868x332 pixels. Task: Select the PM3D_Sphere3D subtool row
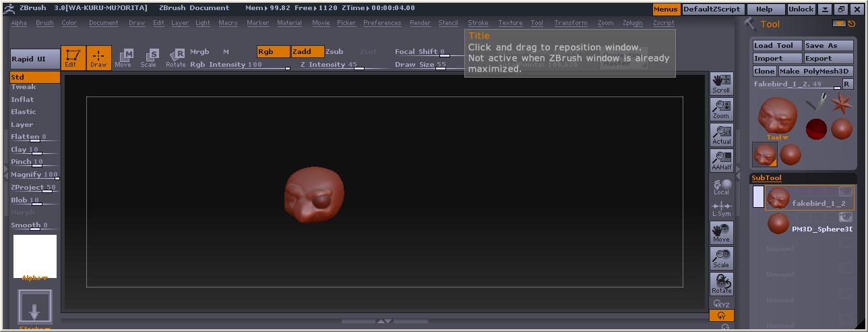[809, 223]
